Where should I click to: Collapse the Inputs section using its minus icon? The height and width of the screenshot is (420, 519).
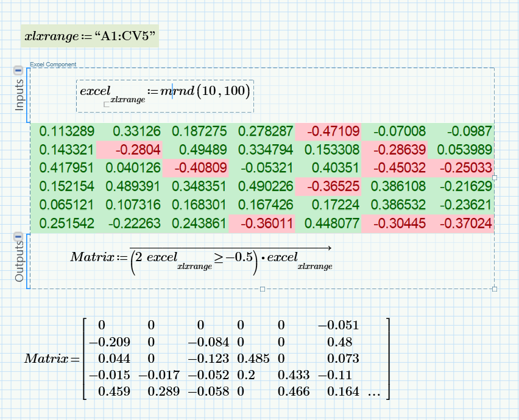[x=19, y=69]
